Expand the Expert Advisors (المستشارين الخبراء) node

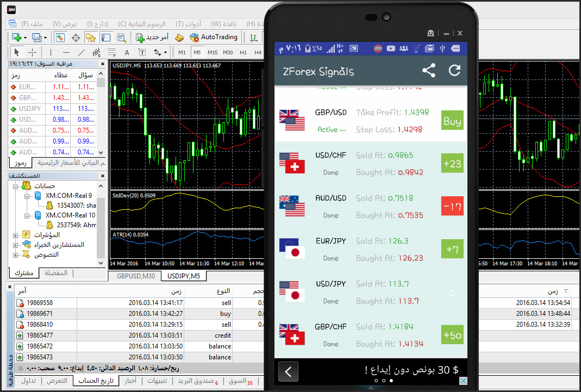coord(16,245)
